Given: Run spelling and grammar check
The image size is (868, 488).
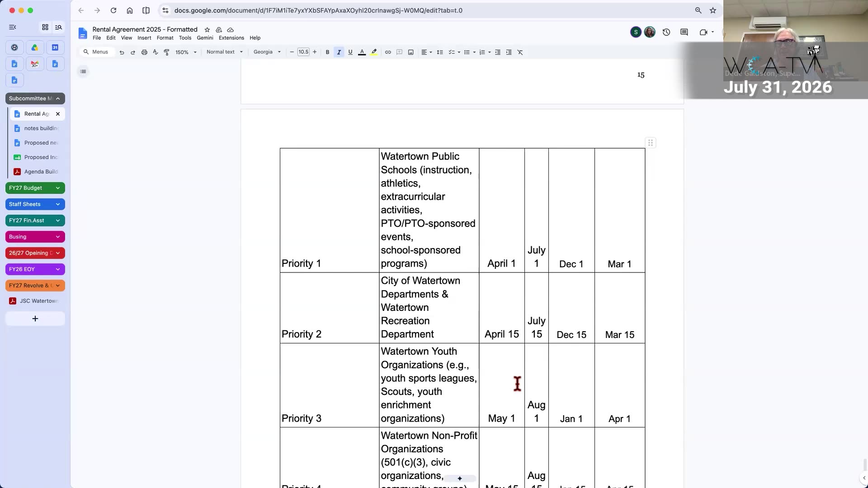Looking at the screenshot, I should coord(156,52).
